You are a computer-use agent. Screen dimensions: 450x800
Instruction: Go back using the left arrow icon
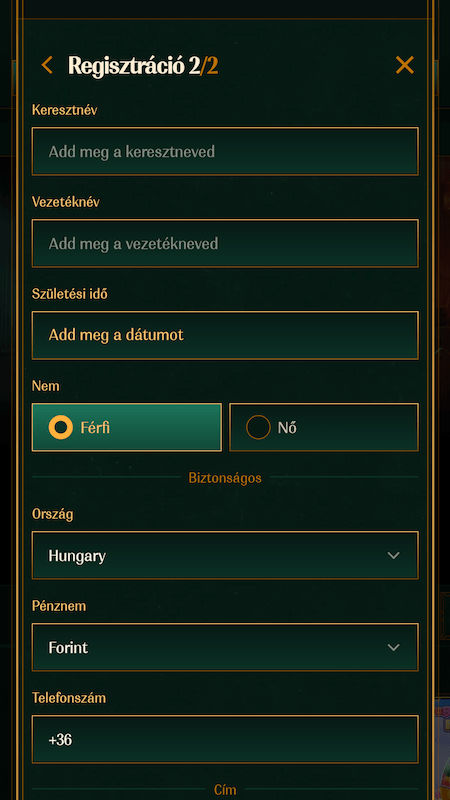tap(47, 65)
